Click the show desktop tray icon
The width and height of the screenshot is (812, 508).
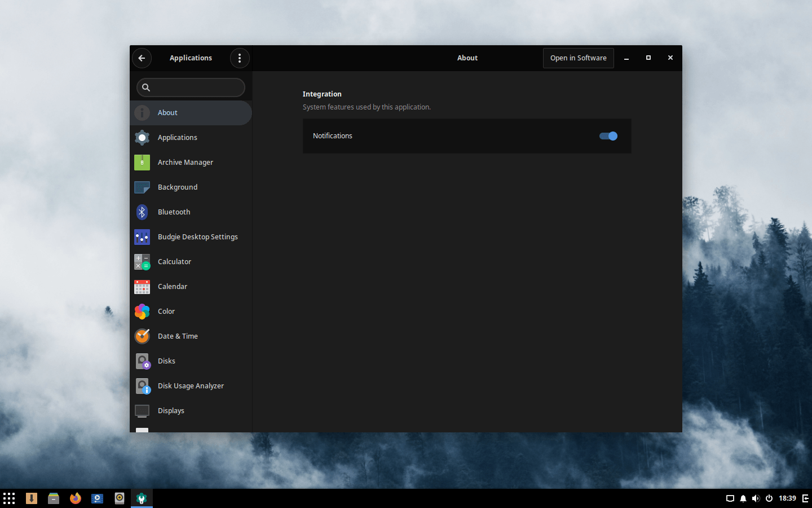tap(730, 498)
